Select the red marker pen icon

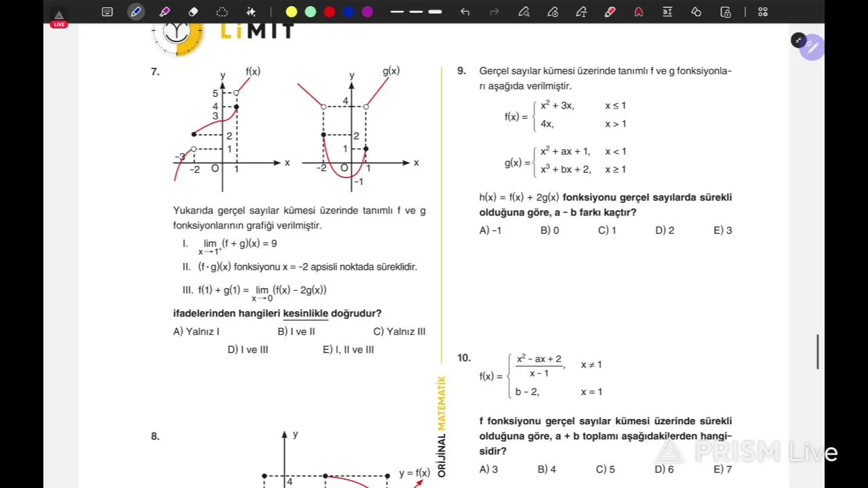coord(610,12)
